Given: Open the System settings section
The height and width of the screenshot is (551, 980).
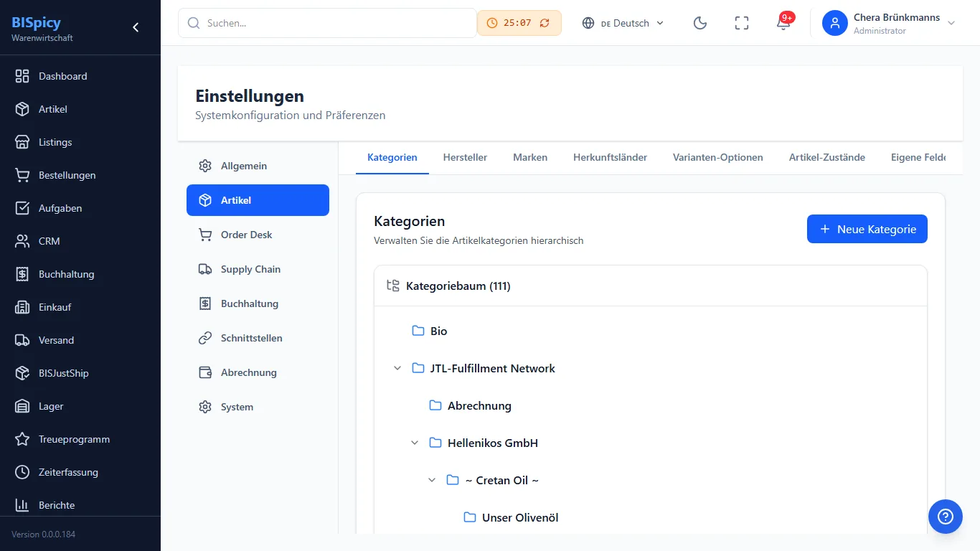Looking at the screenshot, I should pyautogui.click(x=258, y=407).
